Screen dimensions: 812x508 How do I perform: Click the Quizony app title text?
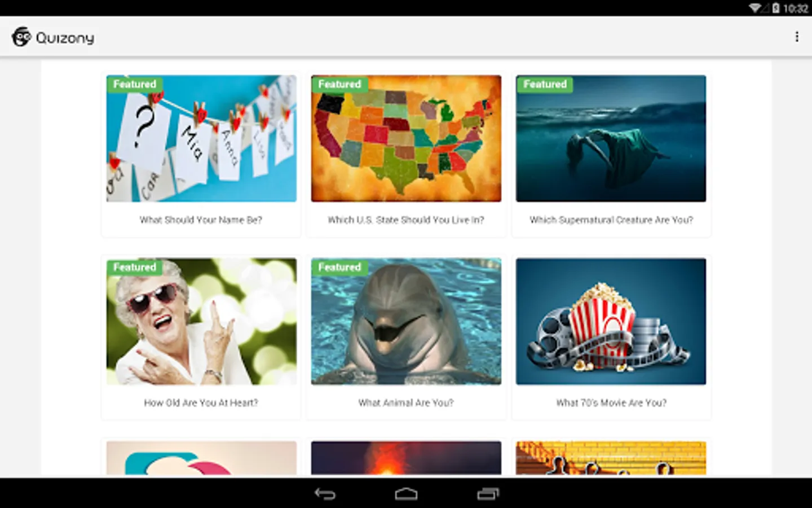(65, 38)
